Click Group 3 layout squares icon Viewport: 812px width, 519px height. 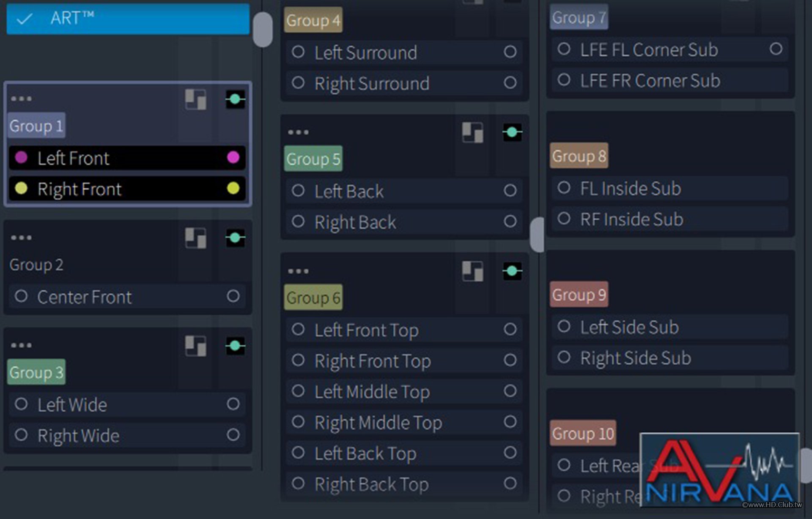[x=195, y=346]
